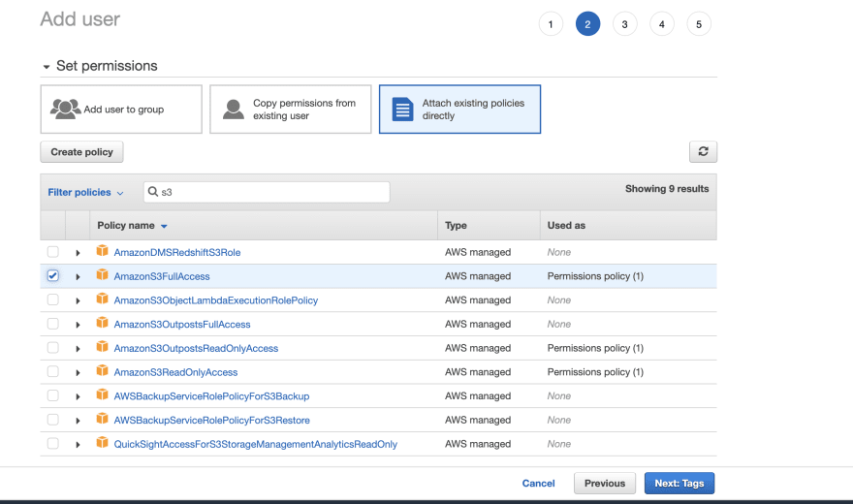Click the policy search field containing s3
853x504 pixels.
point(267,192)
